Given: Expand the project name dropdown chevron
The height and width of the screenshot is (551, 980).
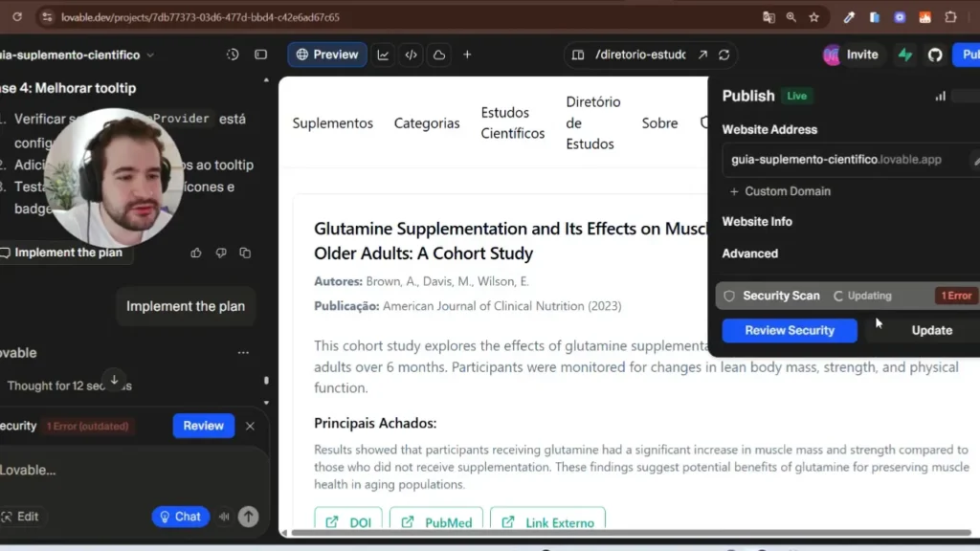Looking at the screenshot, I should (150, 55).
